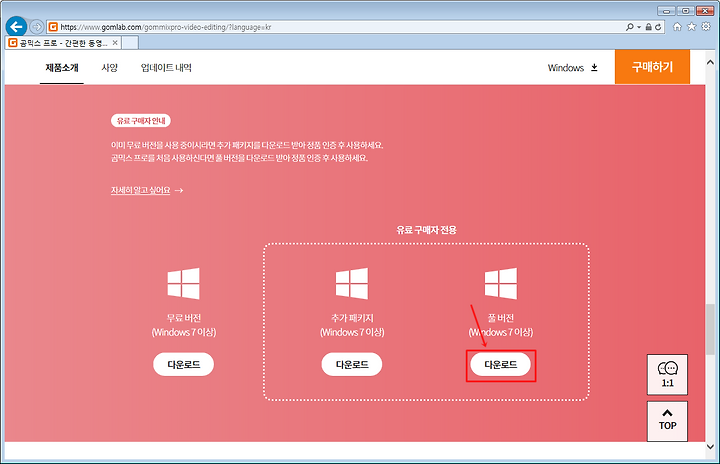Select the 제품소개 menu tab

point(62,68)
